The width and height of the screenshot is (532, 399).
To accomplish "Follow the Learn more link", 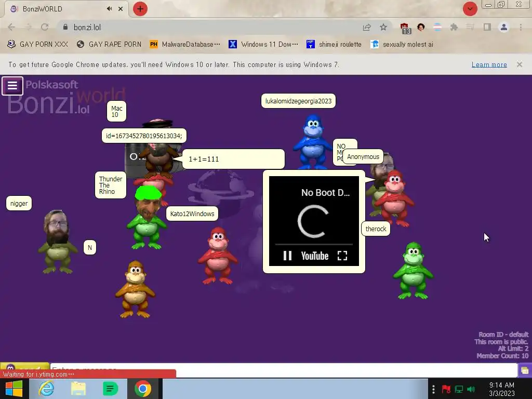I will pos(489,64).
